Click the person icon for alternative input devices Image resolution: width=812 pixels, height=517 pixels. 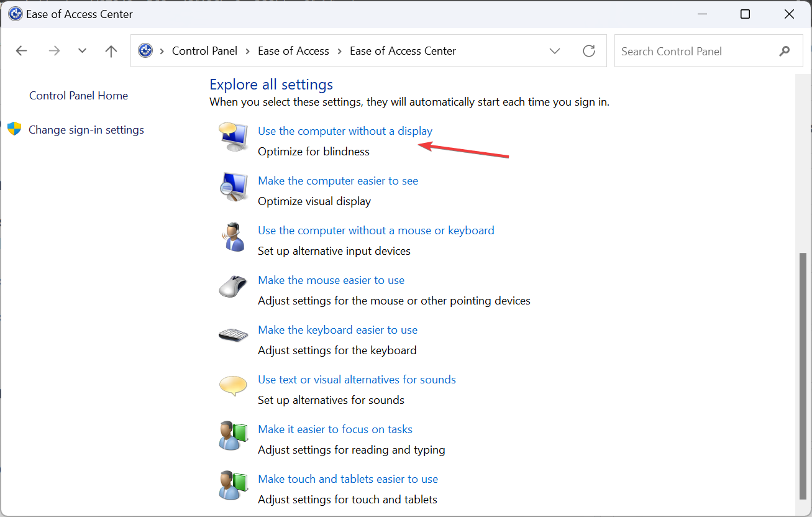click(x=233, y=236)
